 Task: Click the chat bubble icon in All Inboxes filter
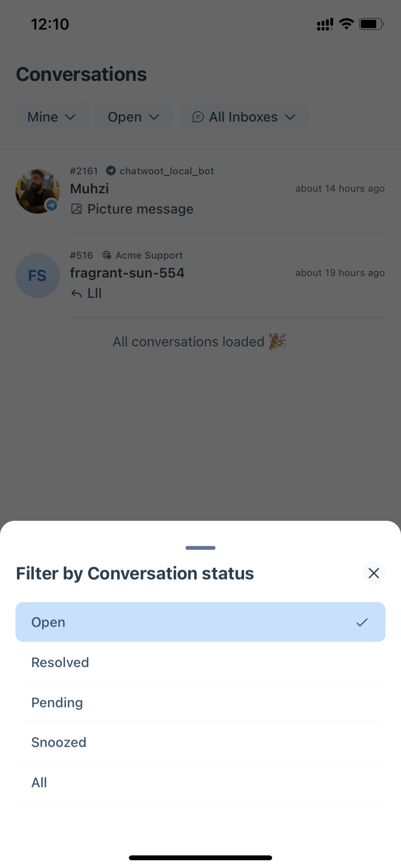tap(198, 117)
